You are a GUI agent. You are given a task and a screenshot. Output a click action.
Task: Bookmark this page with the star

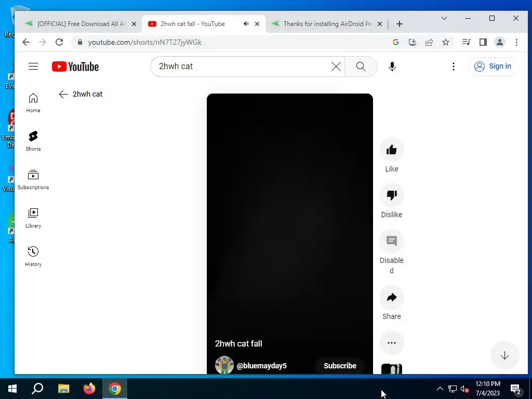pos(445,42)
